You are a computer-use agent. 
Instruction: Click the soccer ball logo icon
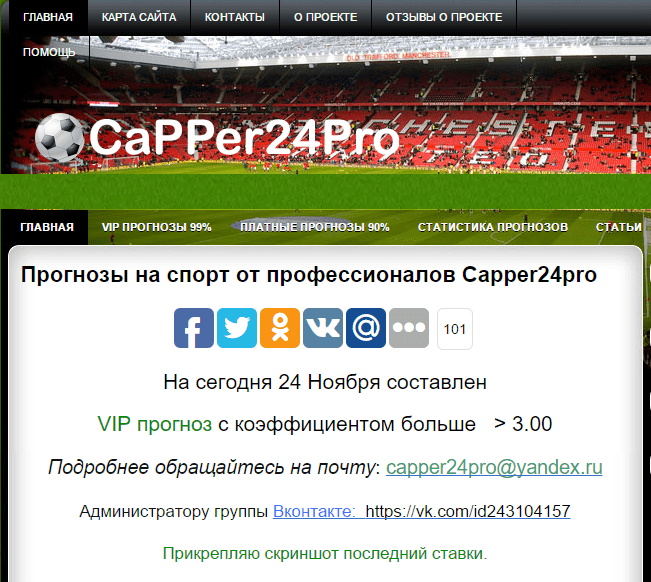point(59,137)
